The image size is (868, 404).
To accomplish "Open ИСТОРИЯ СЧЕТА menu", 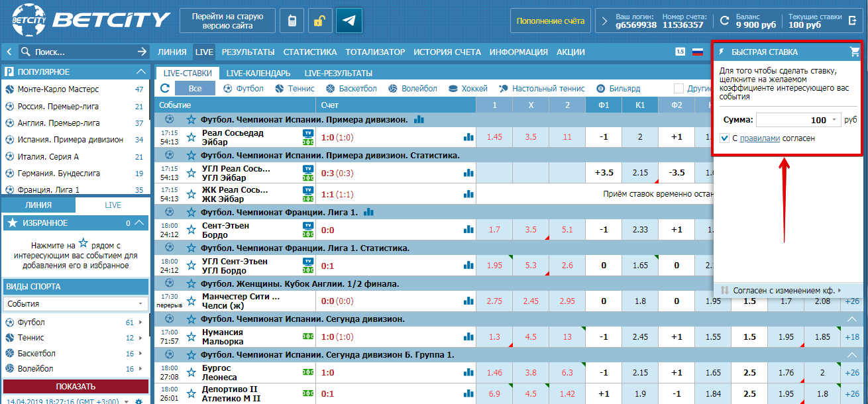I will [447, 52].
